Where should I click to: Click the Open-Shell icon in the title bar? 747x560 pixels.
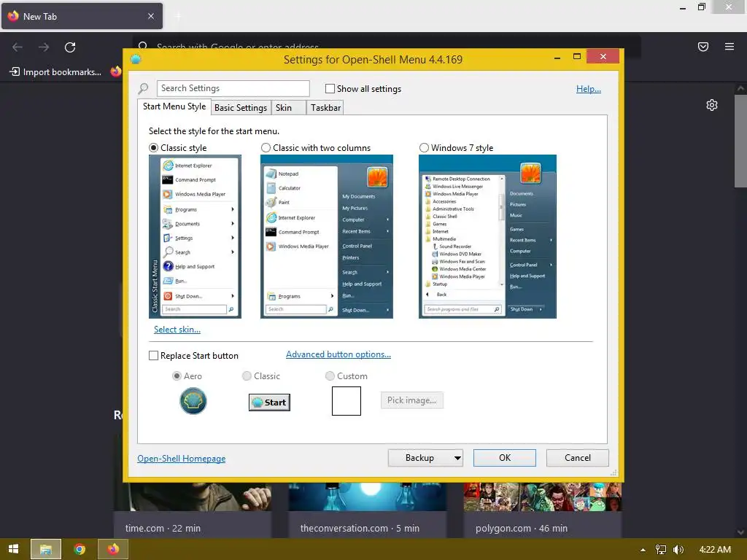(x=136, y=59)
